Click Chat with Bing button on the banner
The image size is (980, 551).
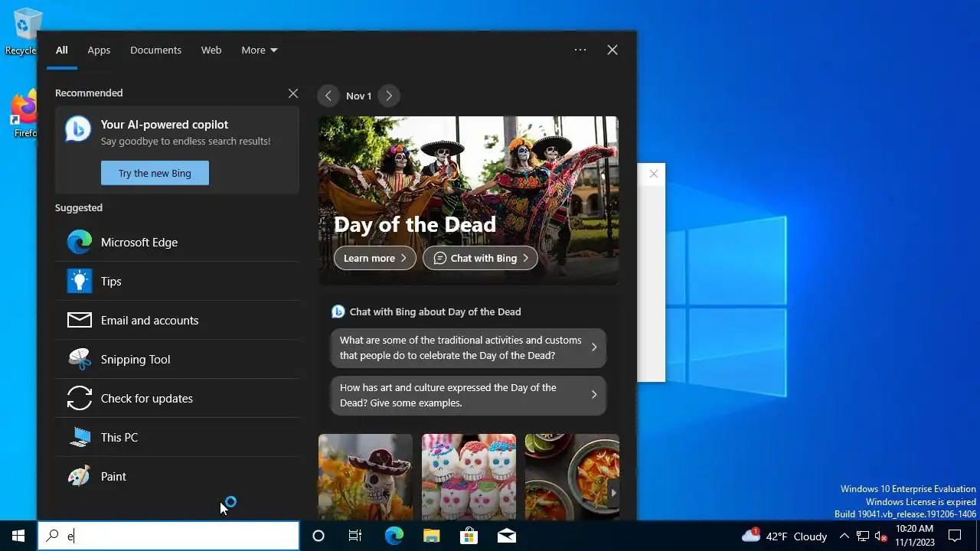(480, 258)
